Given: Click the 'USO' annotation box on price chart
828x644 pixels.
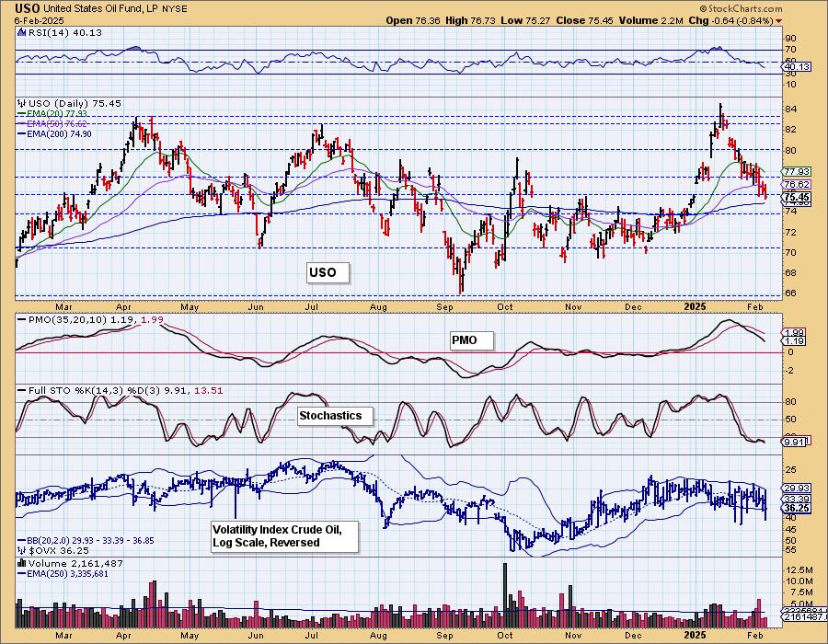Looking at the screenshot, I should [328, 273].
